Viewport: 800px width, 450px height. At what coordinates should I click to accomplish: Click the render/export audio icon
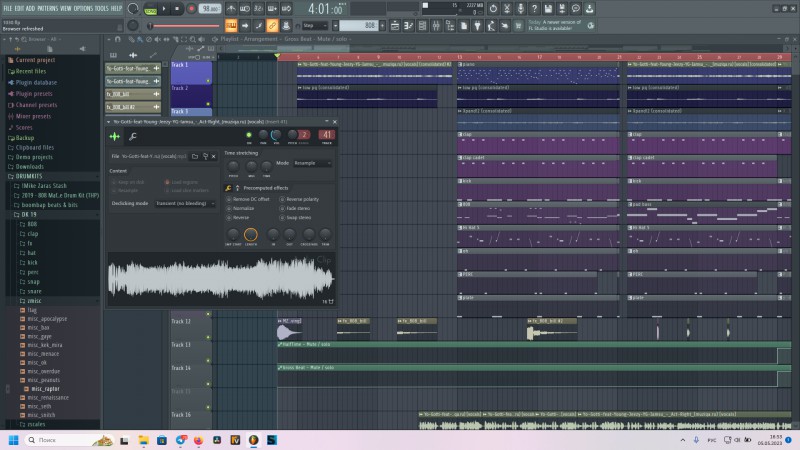(x=562, y=9)
